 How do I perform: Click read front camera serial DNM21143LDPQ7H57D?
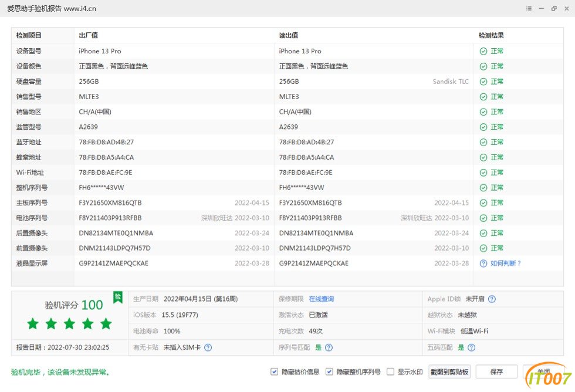pos(314,248)
